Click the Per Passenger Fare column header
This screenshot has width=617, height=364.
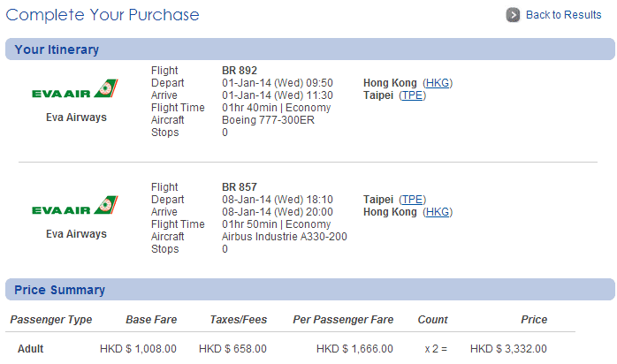(343, 320)
